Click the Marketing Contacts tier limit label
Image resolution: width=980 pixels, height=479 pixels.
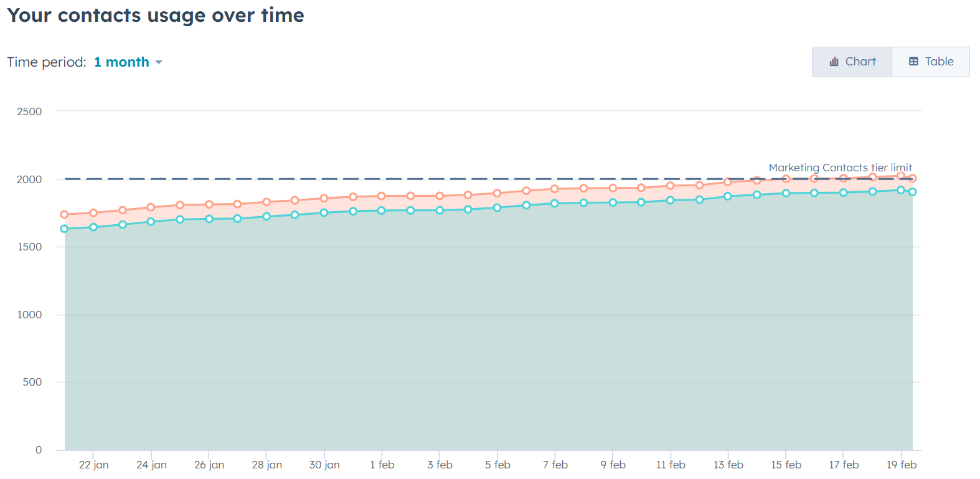(840, 168)
